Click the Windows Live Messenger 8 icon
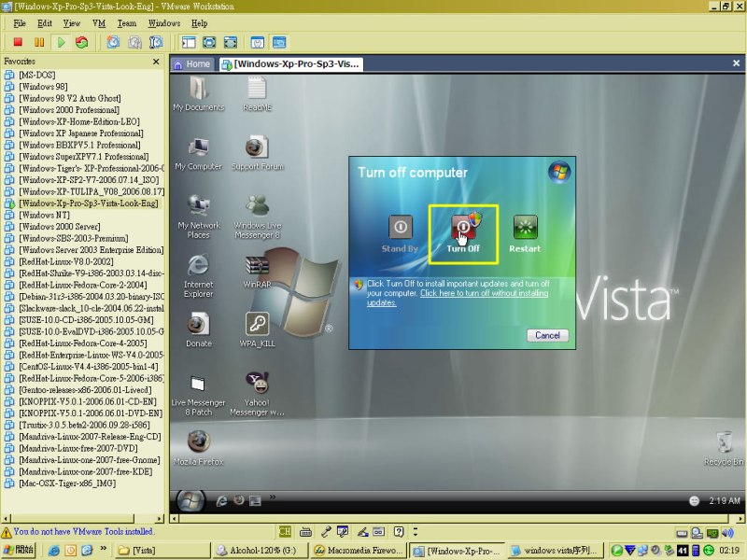Image resolution: width=747 pixels, height=560 pixels. coord(258,217)
